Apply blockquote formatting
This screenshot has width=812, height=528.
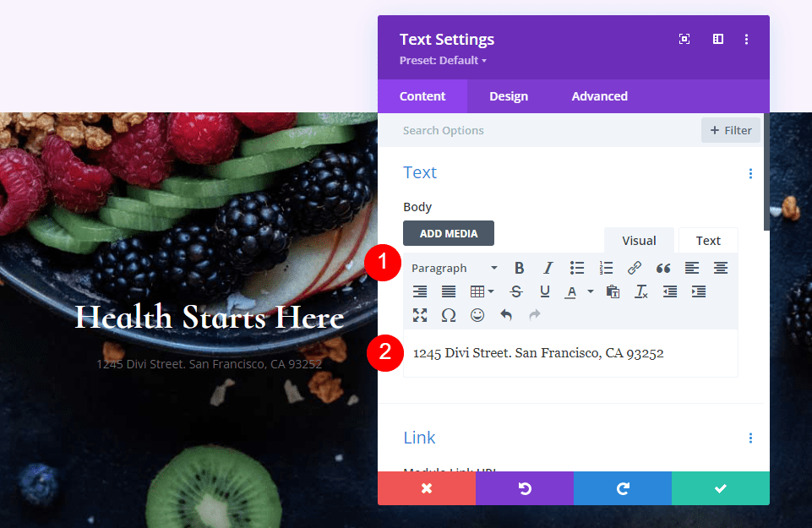[x=662, y=268]
